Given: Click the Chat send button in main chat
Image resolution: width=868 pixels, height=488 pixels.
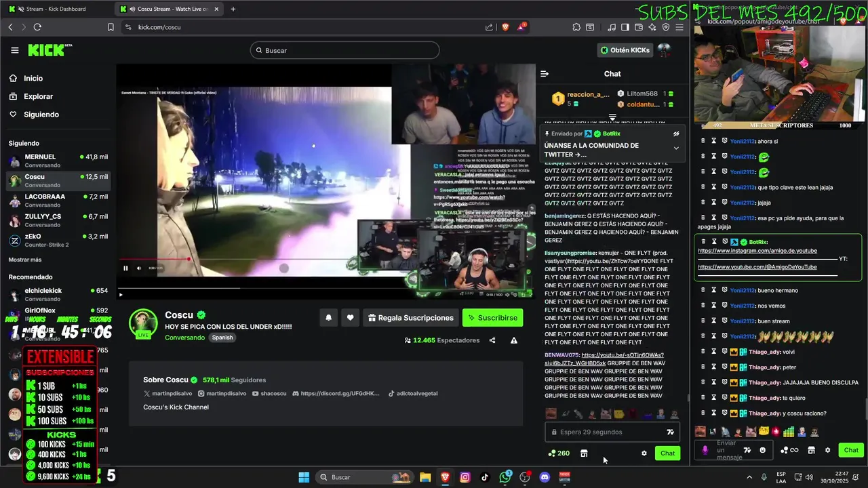Looking at the screenshot, I should coord(668,453).
